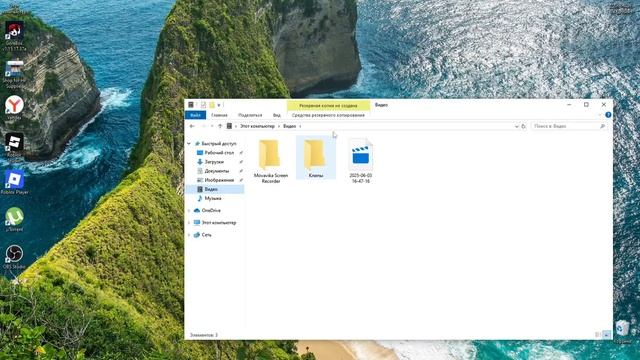Select the video file 2025-06-03 16-47-16
Screen dimensions: 640x360
pyautogui.click(x=360, y=160)
